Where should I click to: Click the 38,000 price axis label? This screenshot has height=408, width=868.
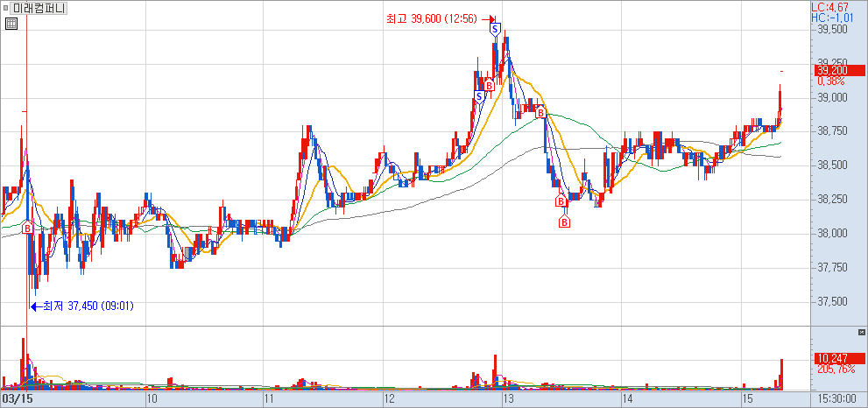pos(832,234)
